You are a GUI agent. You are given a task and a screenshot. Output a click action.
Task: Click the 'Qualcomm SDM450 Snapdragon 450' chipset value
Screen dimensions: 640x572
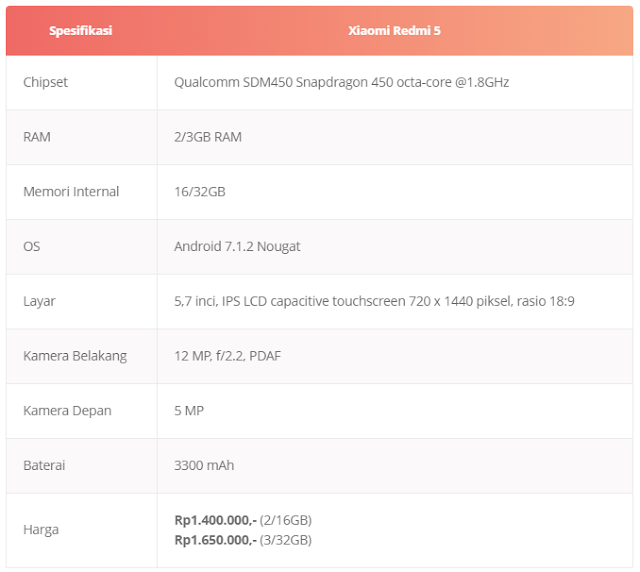click(x=341, y=82)
